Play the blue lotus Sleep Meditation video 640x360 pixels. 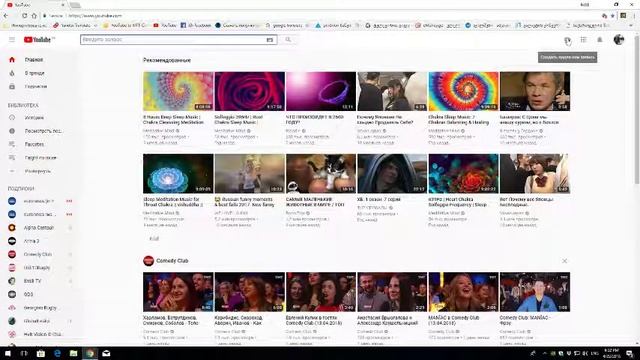178,173
